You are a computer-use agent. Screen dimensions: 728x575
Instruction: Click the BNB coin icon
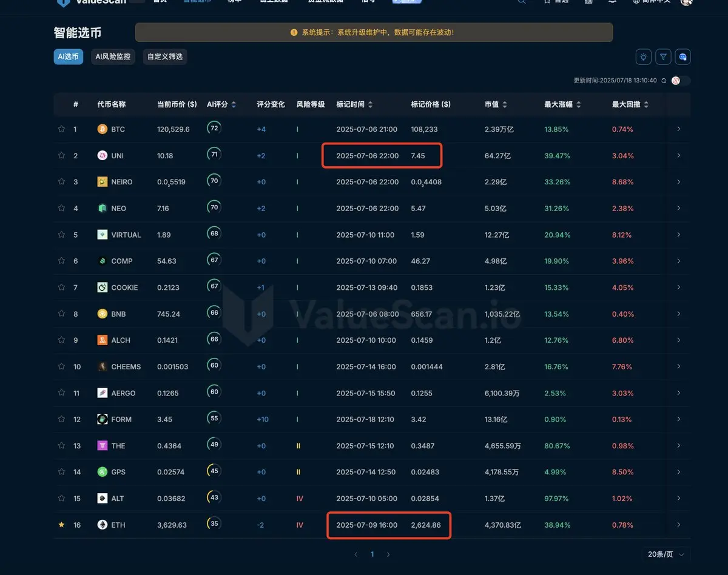point(103,314)
